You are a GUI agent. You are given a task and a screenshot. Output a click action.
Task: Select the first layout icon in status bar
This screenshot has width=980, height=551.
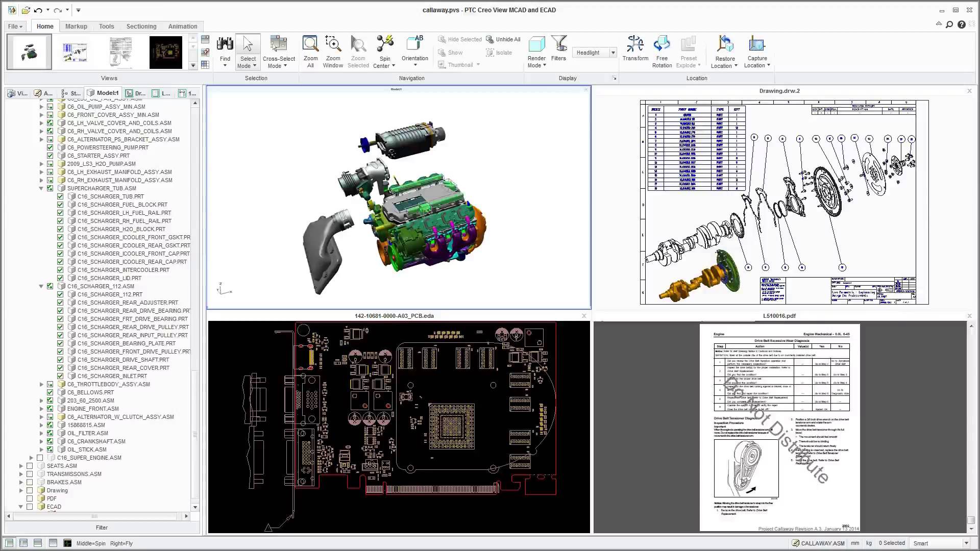click(9, 543)
